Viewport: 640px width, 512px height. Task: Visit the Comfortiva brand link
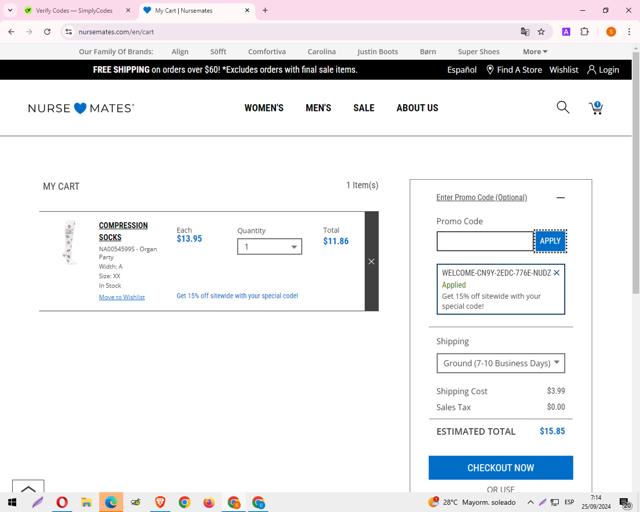tap(267, 51)
